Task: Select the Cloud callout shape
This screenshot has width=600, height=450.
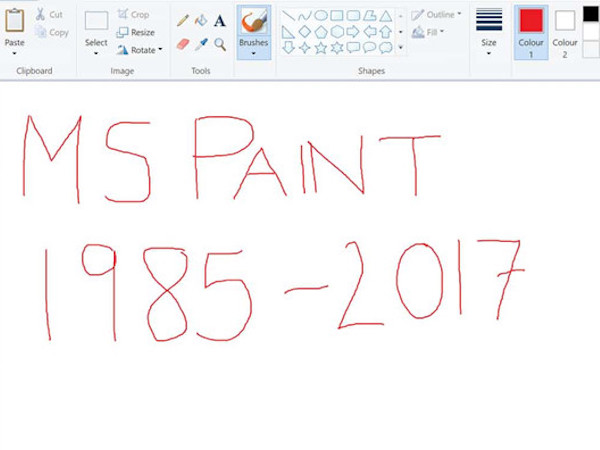Action: 386,47
